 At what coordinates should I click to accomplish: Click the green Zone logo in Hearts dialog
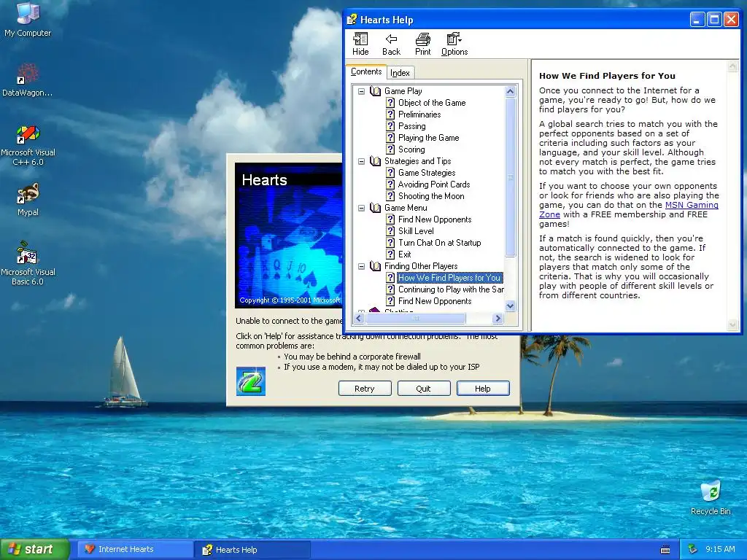click(251, 381)
